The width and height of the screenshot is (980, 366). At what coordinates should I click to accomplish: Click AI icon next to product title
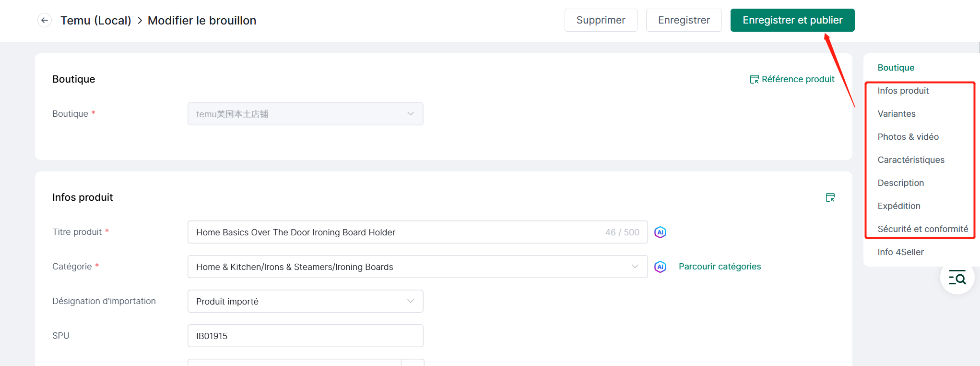(x=660, y=232)
